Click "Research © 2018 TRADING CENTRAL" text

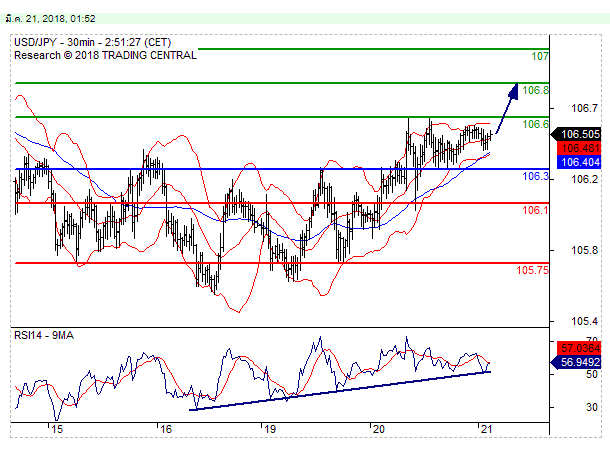point(105,55)
